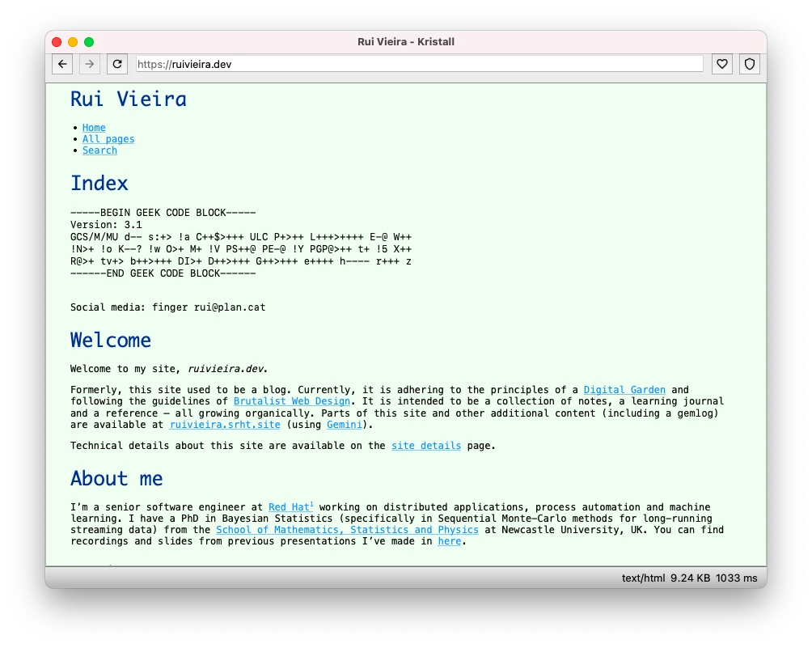Click text/html in the status bar
The image size is (812, 648).
(x=643, y=578)
